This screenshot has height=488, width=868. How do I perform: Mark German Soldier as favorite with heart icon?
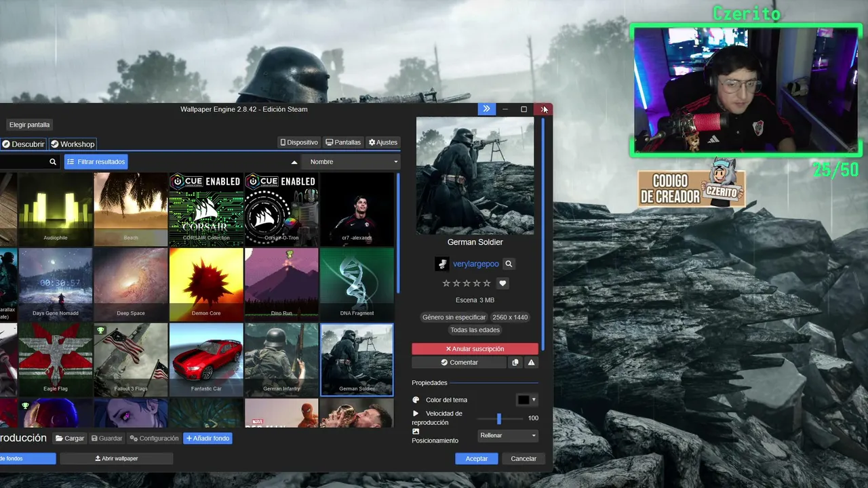[502, 283]
